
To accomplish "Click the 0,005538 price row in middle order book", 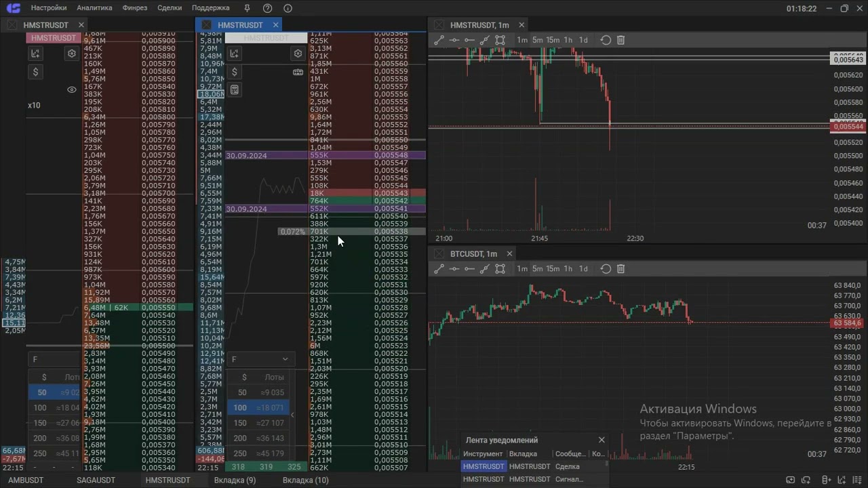I will pos(367,232).
